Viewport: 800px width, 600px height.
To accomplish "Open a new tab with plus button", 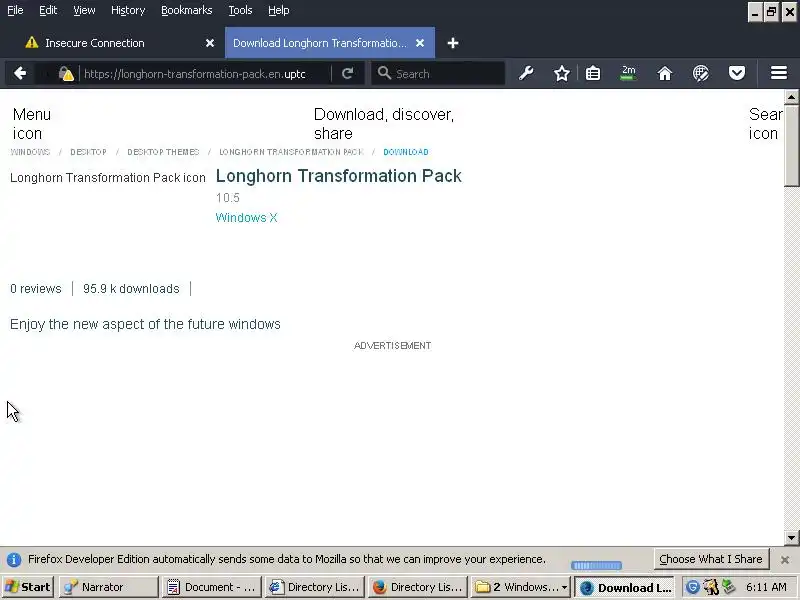I will pyautogui.click(x=453, y=43).
